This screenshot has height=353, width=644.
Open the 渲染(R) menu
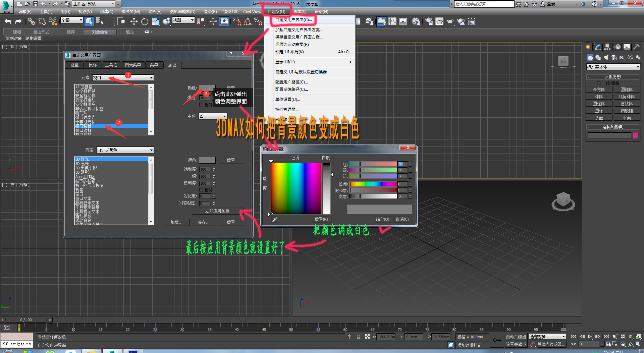210,11
